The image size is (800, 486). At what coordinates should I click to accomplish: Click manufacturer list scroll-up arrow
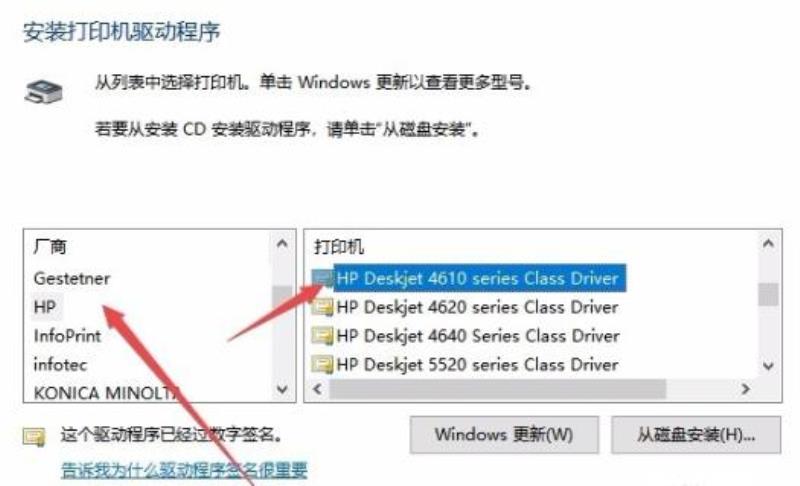pos(282,244)
